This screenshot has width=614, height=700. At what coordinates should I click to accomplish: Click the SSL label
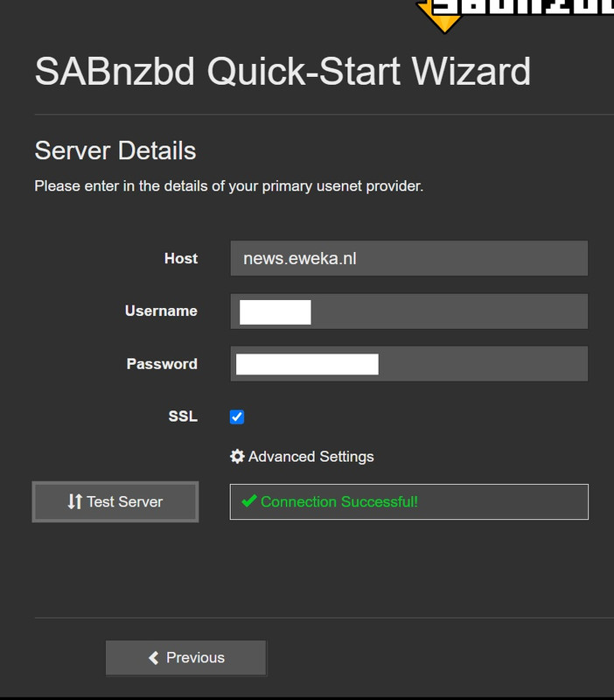(x=183, y=416)
